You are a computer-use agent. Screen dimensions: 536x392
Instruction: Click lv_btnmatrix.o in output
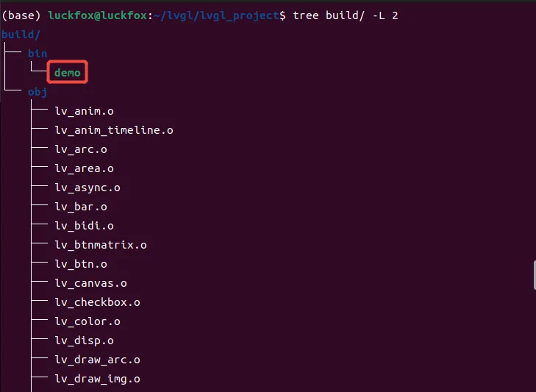coord(101,245)
